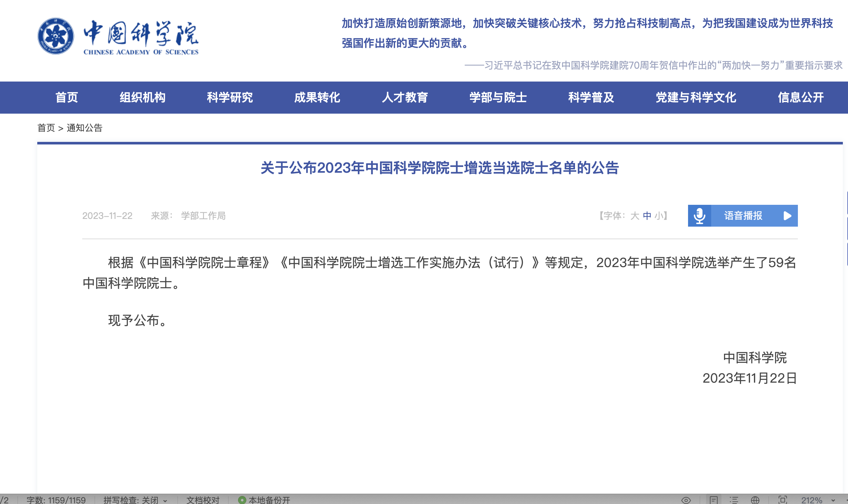Click the 通知公告 breadcrumb link
Image resolution: width=848 pixels, height=504 pixels.
pyautogui.click(x=84, y=128)
